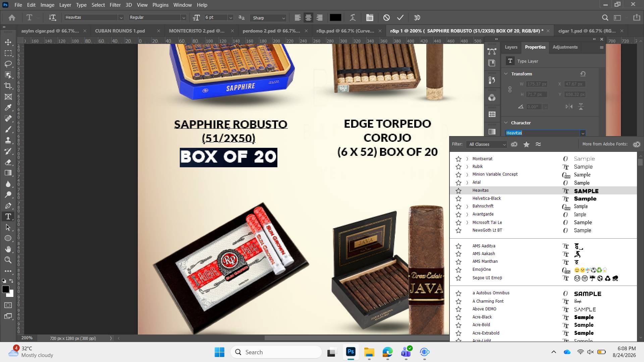Screen dimensions: 644x362
Task: Expand the Montserrat font family
Action: point(467,159)
